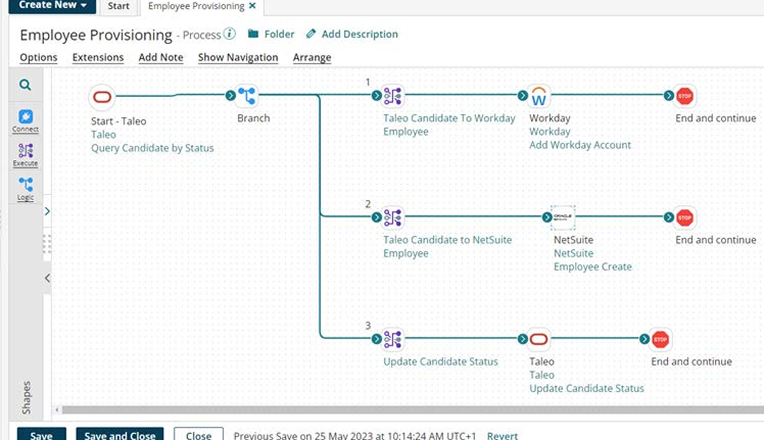Click the horizontal canvas scrollbar
764x440 pixels.
pyautogui.click(x=400, y=409)
